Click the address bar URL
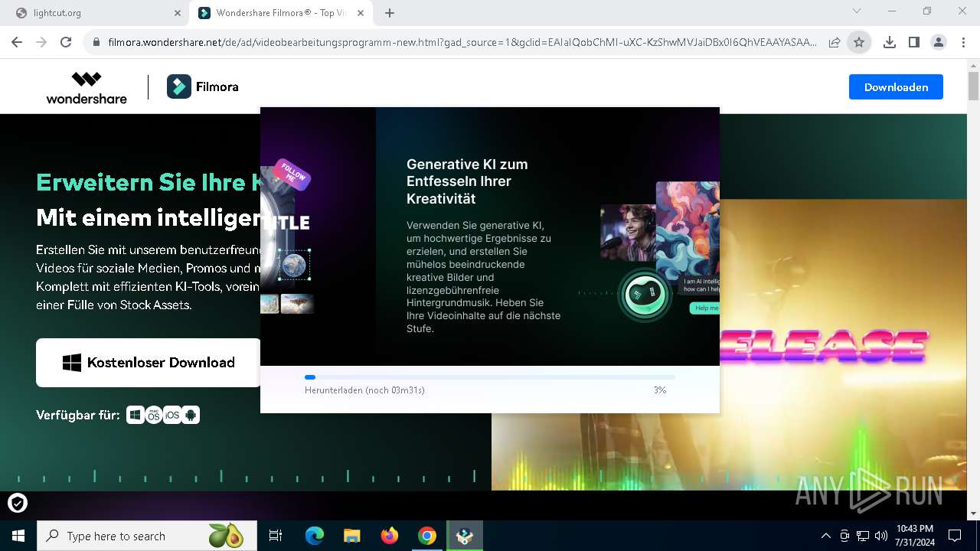This screenshot has height=551, width=980. click(462, 42)
